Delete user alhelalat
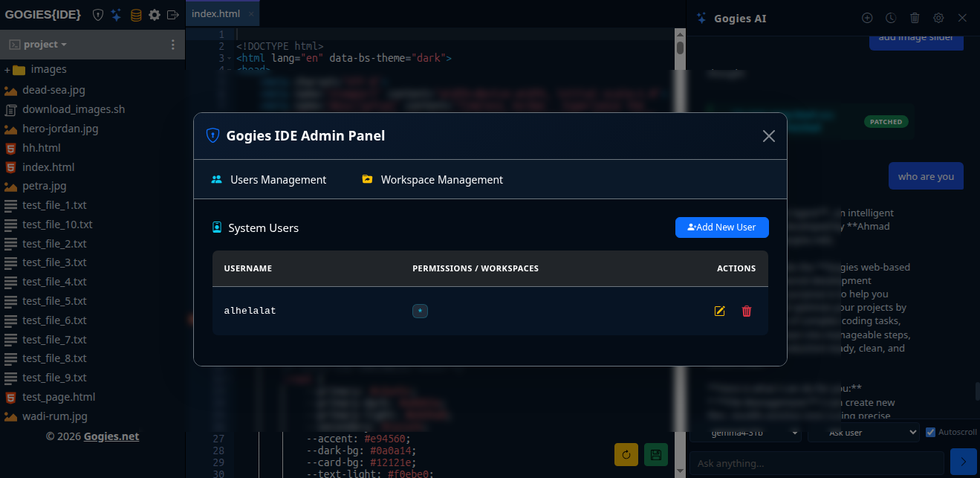980x478 pixels. [747, 311]
